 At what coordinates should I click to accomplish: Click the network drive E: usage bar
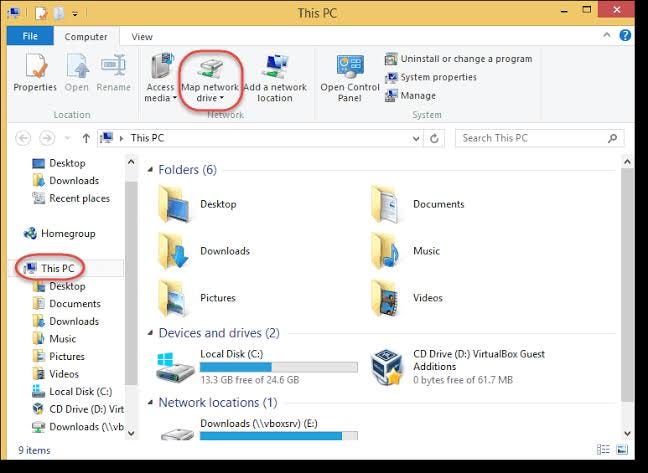click(x=279, y=435)
